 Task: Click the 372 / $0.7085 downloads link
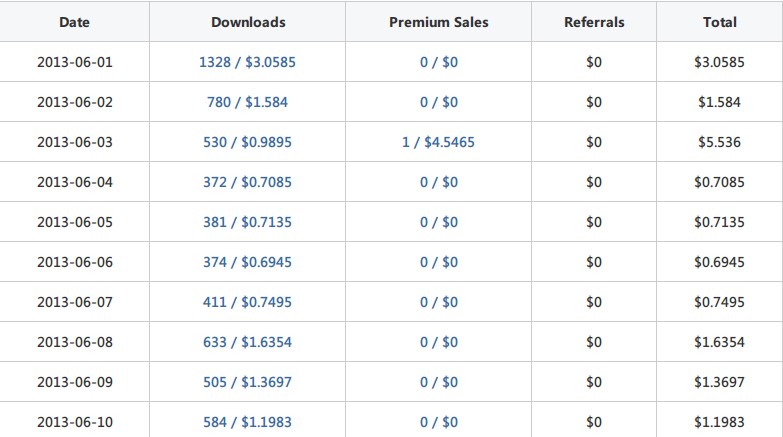248,182
